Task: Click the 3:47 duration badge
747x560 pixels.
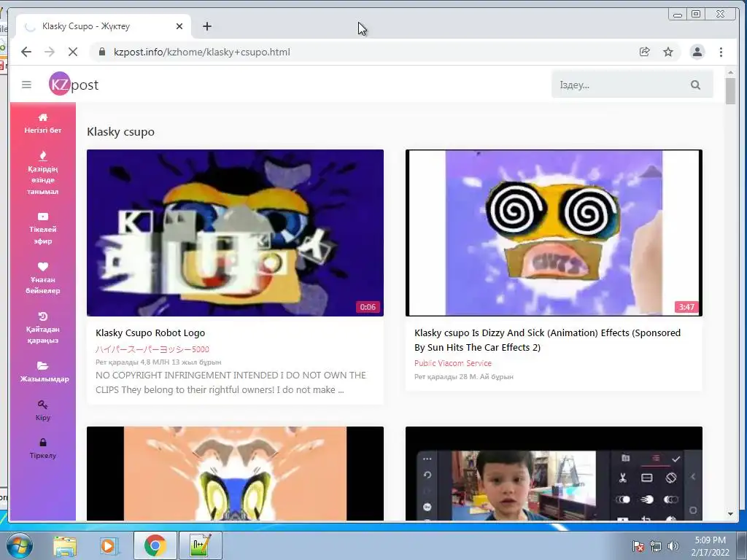Action: tap(686, 307)
